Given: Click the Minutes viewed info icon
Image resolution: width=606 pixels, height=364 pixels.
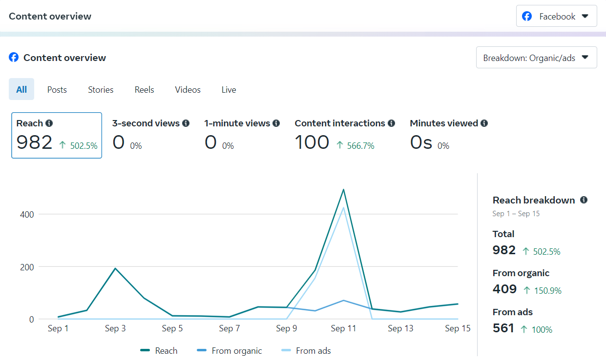Looking at the screenshot, I should click(x=484, y=123).
